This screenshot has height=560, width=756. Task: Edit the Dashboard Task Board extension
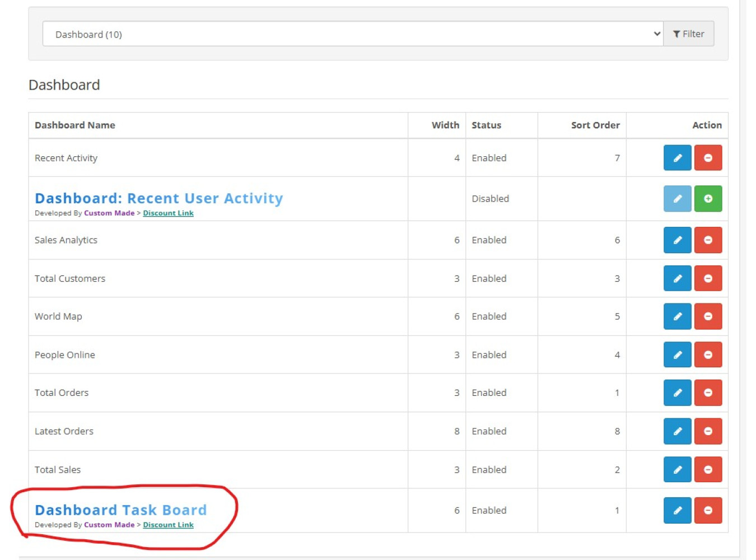coord(677,510)
